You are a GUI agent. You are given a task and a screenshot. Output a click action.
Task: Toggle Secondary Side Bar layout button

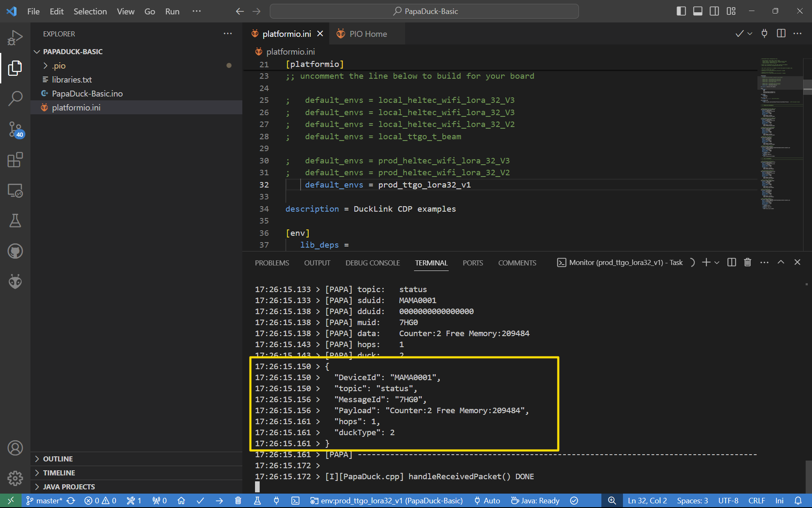coord(714,11)
